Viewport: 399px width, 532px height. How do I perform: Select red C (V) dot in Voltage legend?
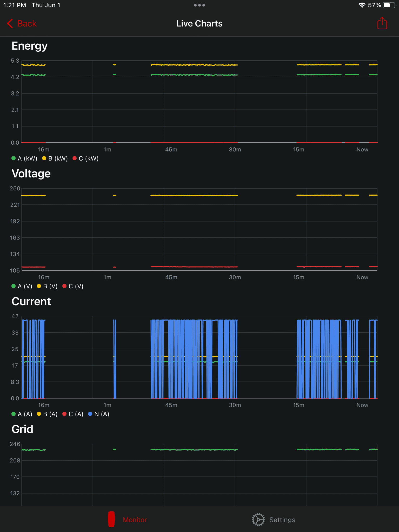(x=65, y=286)
